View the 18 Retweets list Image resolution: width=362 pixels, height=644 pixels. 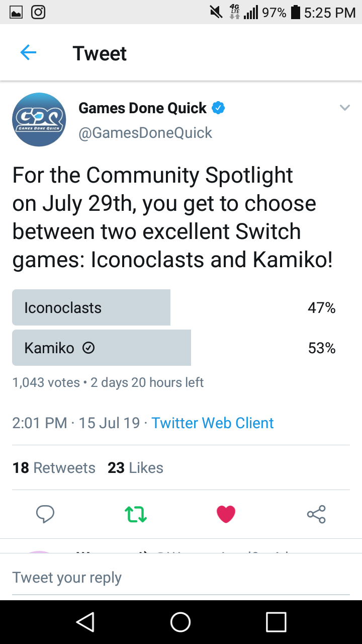click(54, 468)
